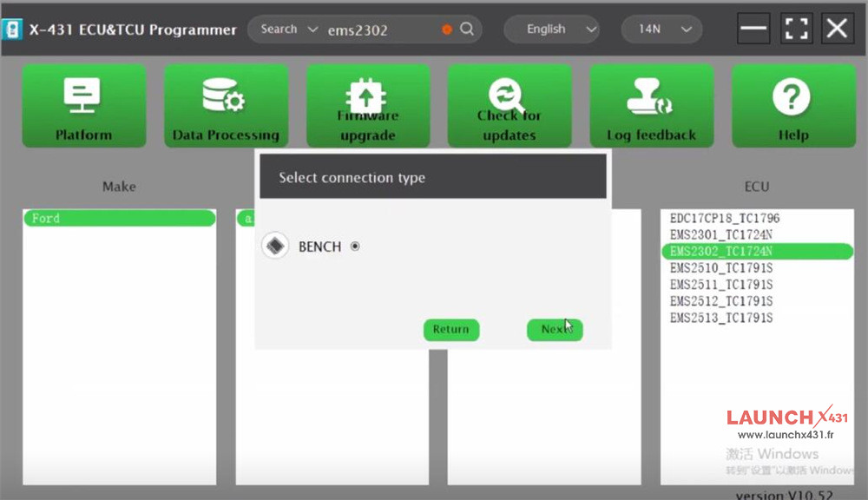This screenshot has height=500, width=868.
Task: Click the BENCH chip icon
Action: pyautogui.click(x=275, y=247)
